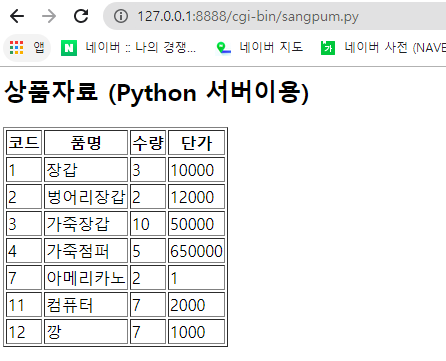Screen dimensions: 446x361
Task: Open the 네이버 :: 나의 경쟁... bookmark
Action: point(129,48)
